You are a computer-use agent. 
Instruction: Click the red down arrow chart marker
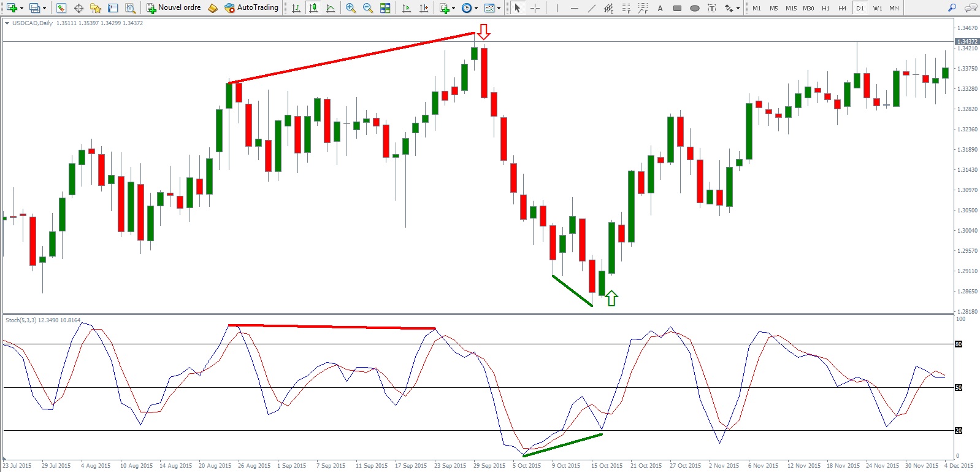point(484,32)
